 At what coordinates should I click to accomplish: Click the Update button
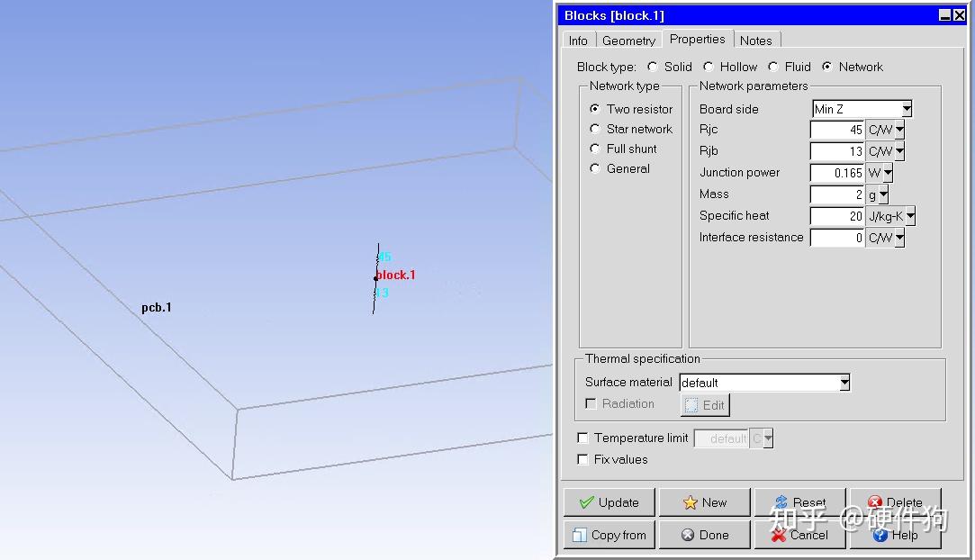point(609,502)
